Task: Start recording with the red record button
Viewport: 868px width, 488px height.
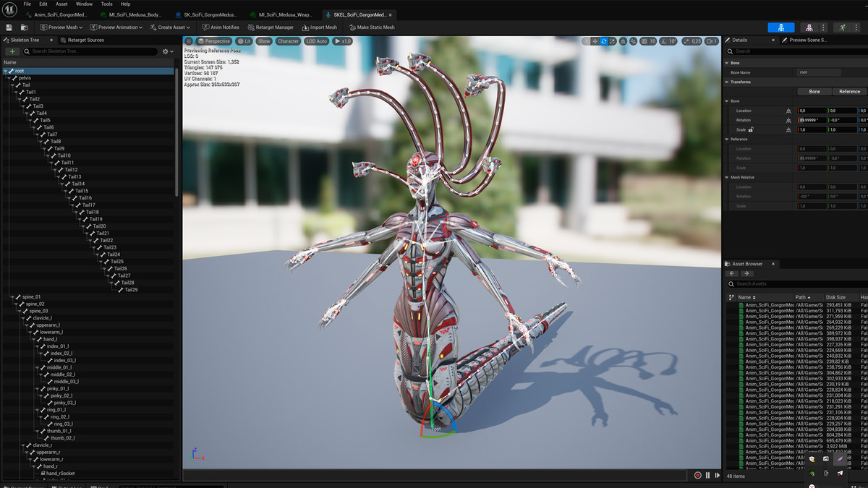Action: [x=698, y=475]
